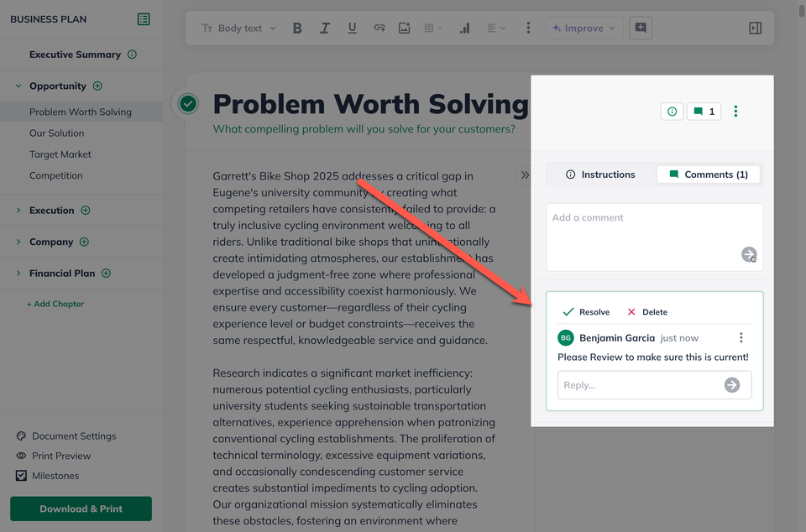Toggle underline formatting
Screen dimensions: 806x532
point(352,29)
